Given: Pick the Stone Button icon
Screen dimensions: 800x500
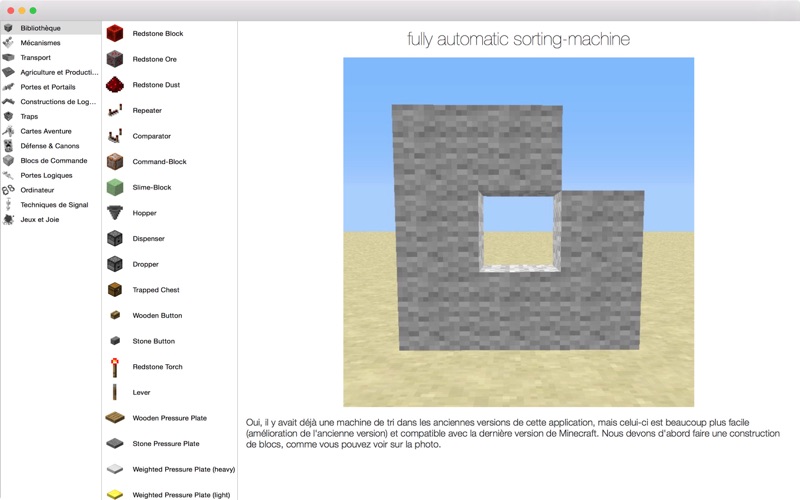Looking at the screenshot, I should click(x=115, y=341).
